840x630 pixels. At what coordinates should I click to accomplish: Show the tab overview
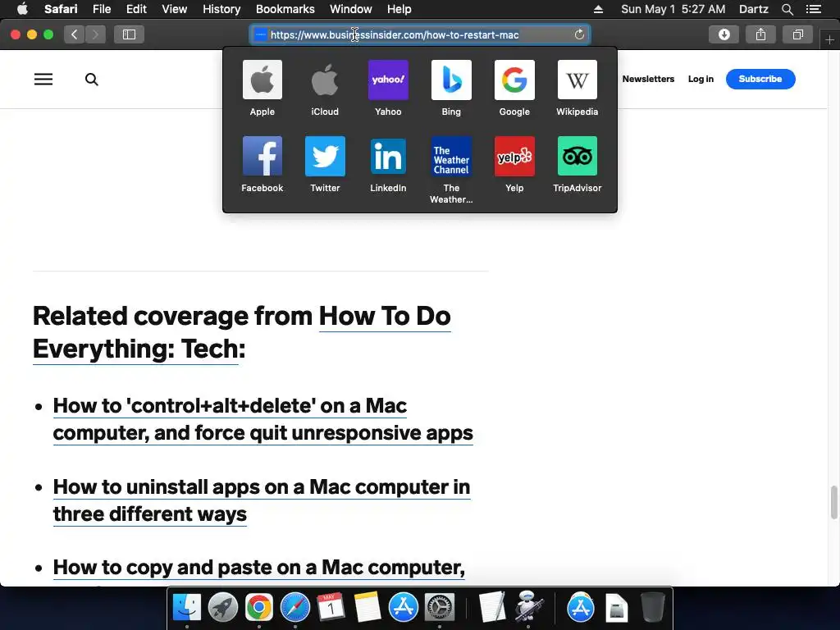(x=797, y=34)
